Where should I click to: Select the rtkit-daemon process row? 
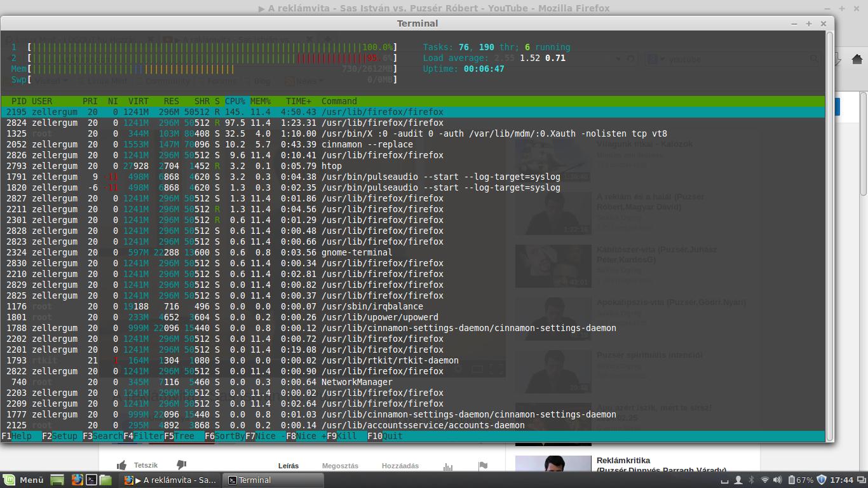tap(413, 360)
